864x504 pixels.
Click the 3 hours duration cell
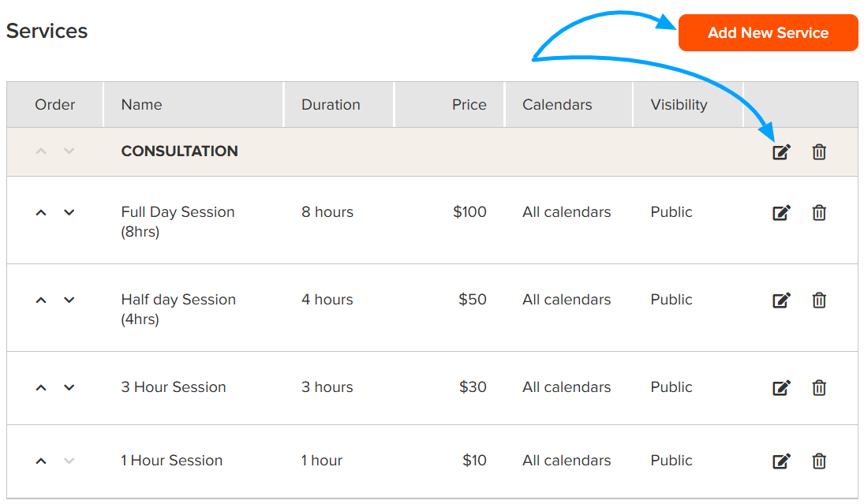tap(327, 387)
